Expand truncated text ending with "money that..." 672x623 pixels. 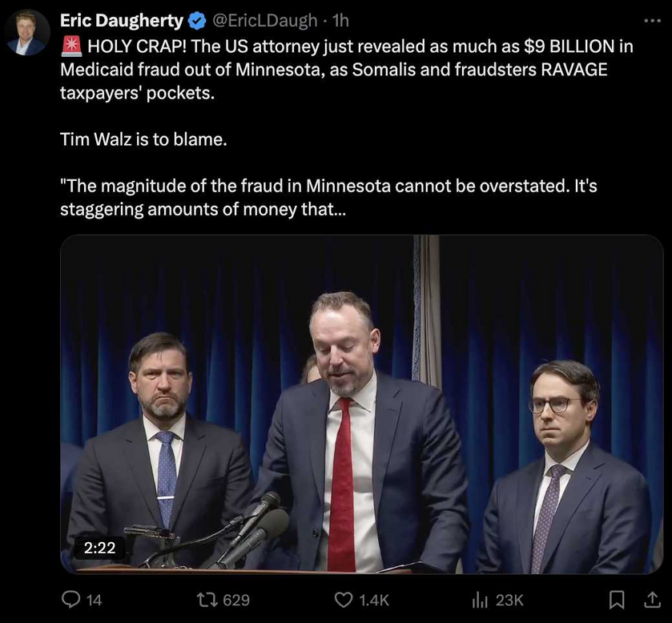click(x=203, y=210)
